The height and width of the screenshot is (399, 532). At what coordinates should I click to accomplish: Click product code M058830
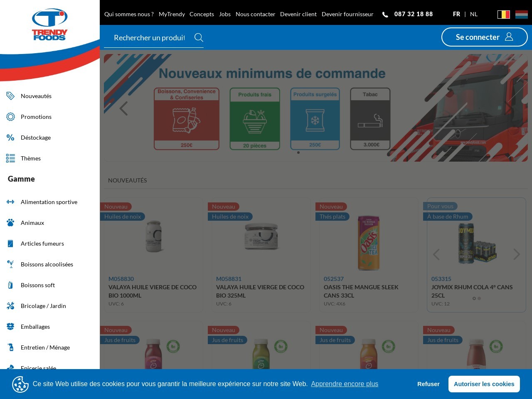point(121,279)
